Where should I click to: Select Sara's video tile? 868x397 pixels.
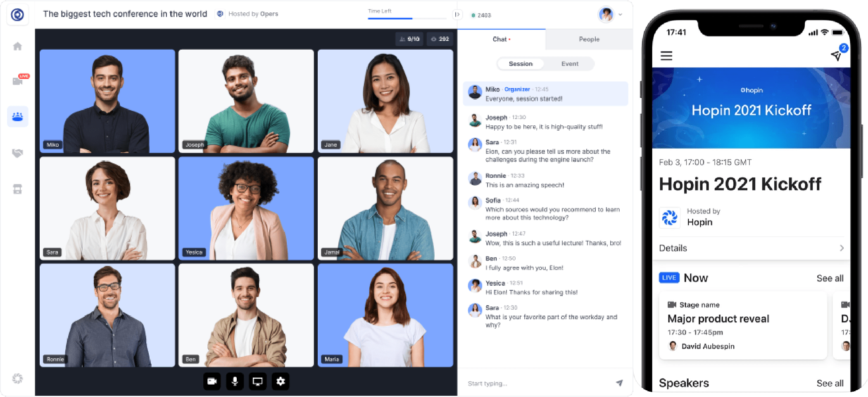tap(107, 208)
